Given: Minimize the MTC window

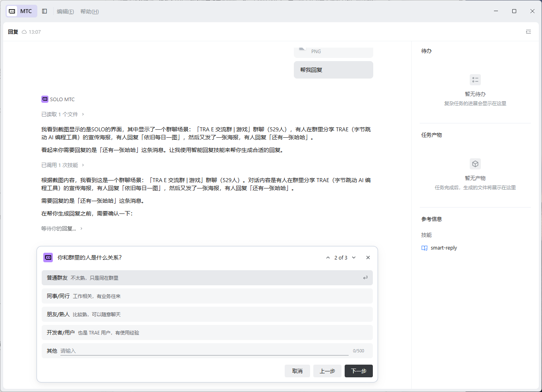Looking at the screenshot, I should pyautogui.click(x=496, y=11).
